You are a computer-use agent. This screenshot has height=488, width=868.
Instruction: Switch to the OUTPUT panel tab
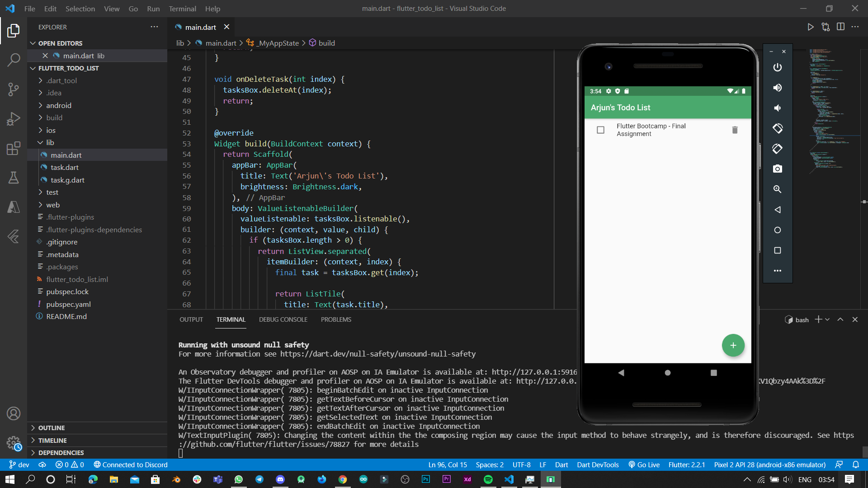click(x=191, y=319)
